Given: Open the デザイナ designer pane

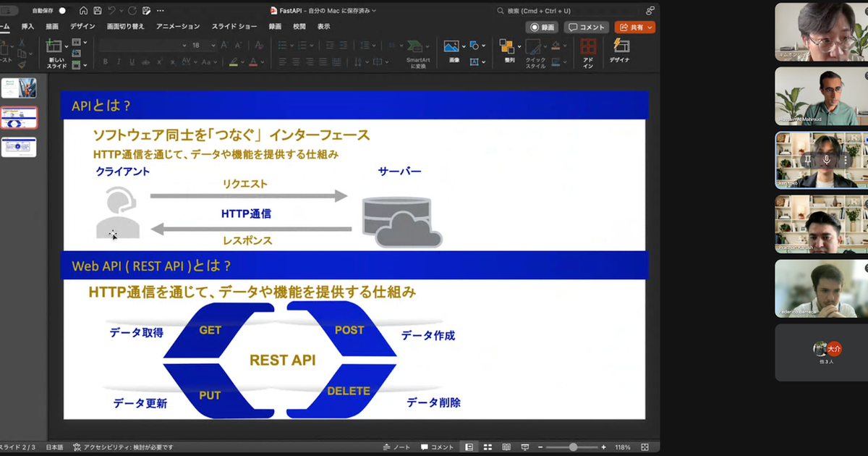Looking at the screenshot, I should pos(620,51).
